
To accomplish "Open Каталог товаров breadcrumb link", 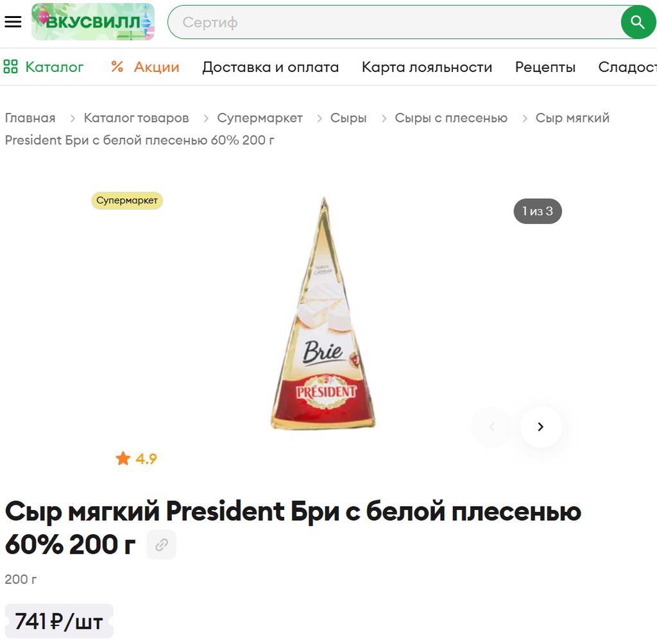I will (x=136, y=118).
